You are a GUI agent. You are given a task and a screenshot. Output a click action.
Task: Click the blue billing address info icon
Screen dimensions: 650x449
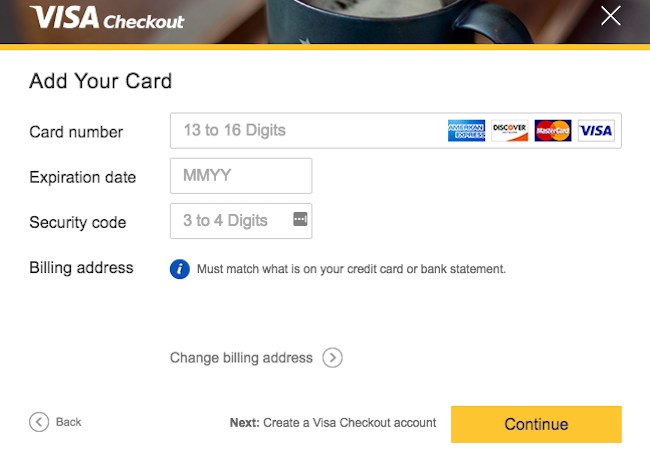click(179, 269)
